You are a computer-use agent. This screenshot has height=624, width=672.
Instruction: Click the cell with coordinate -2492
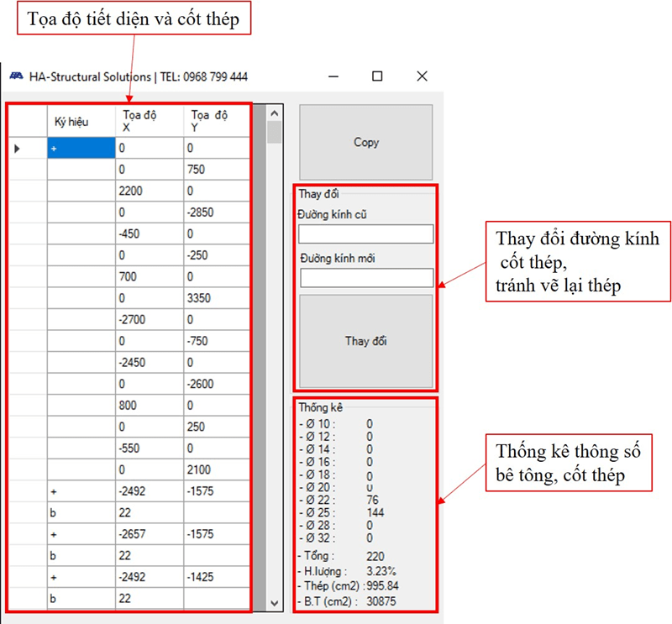click(147, 492)
